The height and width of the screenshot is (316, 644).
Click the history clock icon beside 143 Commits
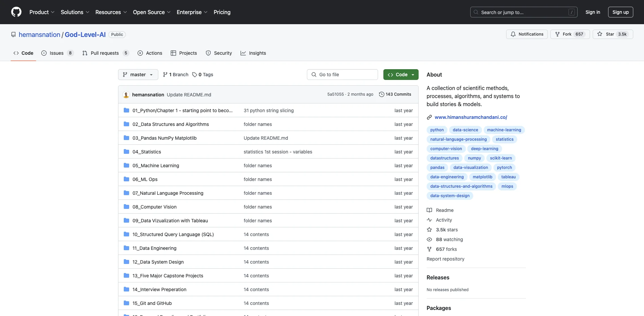pyautogui.click(x=381, y=94)
